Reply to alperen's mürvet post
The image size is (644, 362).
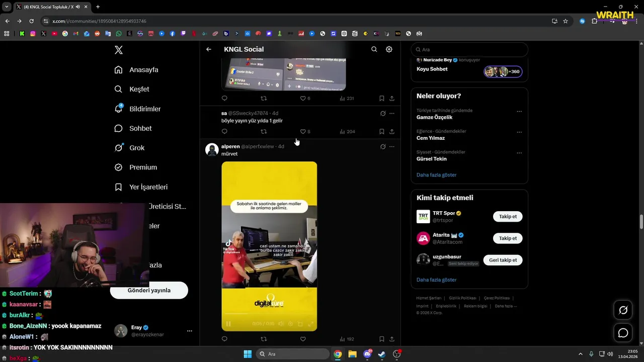224,339
